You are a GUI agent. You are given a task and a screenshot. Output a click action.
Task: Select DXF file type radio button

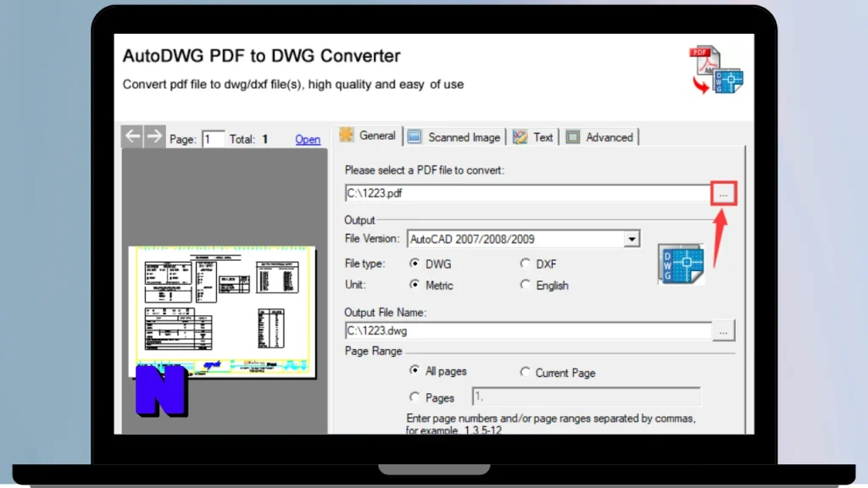pos(525,263)
